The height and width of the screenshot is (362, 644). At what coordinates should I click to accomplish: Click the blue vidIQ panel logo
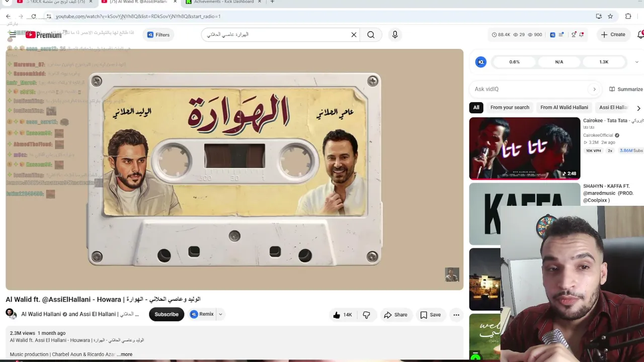pyautogui.click(x=481, y=62)
